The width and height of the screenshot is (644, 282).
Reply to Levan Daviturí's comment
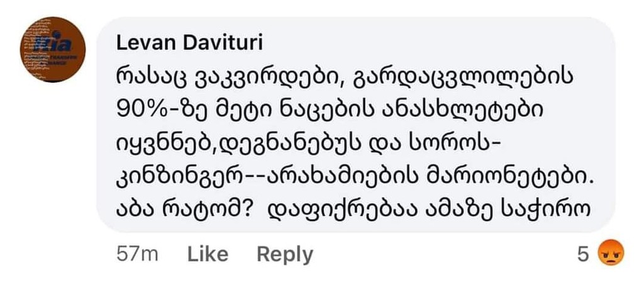point(284,254)
